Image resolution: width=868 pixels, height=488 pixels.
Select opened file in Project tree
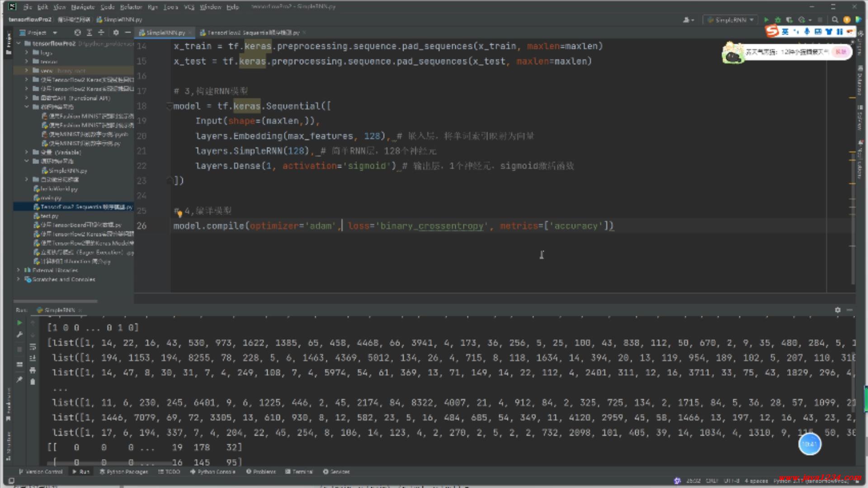click(78, 33)
